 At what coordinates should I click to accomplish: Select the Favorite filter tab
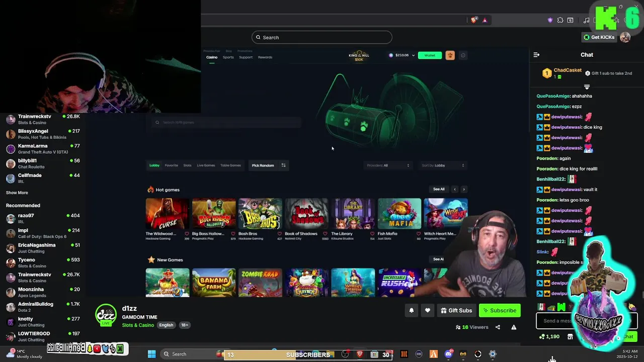pyautogui.click(x=172, y=165)
